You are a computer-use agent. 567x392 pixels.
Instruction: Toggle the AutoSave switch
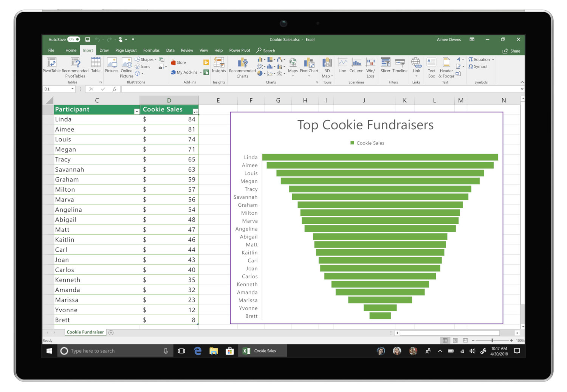pos(74,39)
